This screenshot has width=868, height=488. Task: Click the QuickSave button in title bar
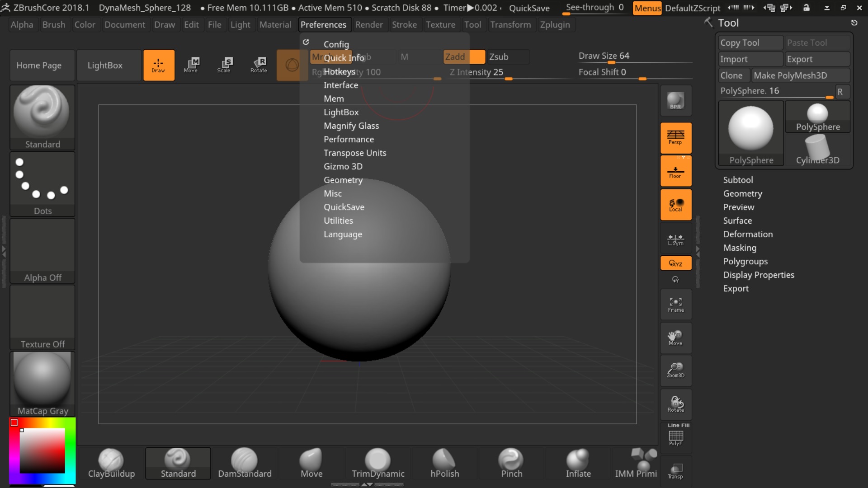click(529, 8)
